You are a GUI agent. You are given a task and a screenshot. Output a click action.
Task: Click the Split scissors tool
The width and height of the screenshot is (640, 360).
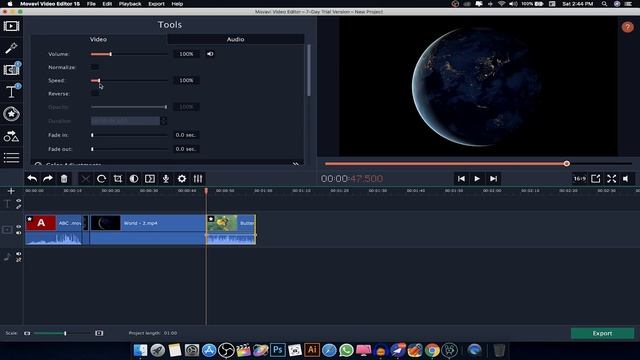tap(85, 179)
